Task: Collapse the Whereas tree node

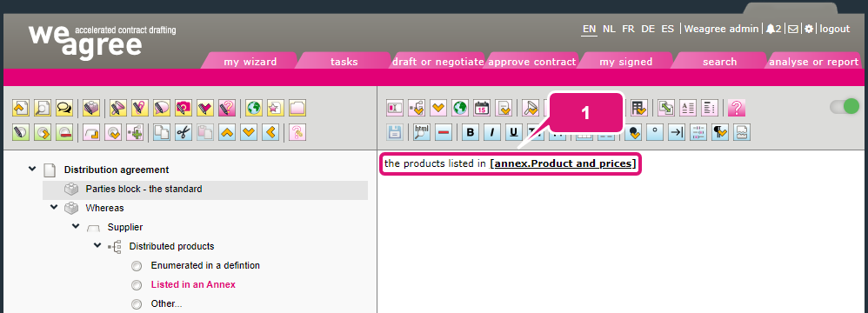Action: pyautogui.click(x=54, y=207)
